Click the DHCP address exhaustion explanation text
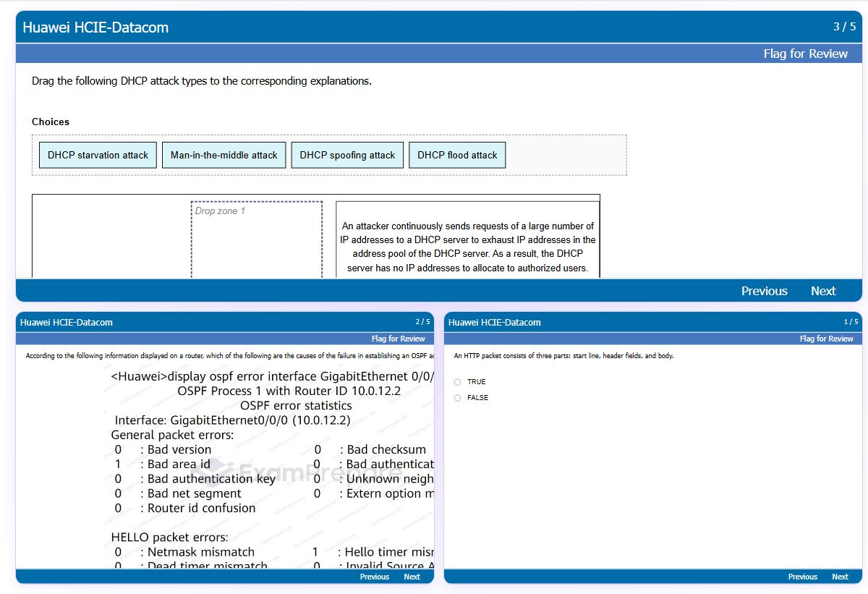 click(468, 247)
